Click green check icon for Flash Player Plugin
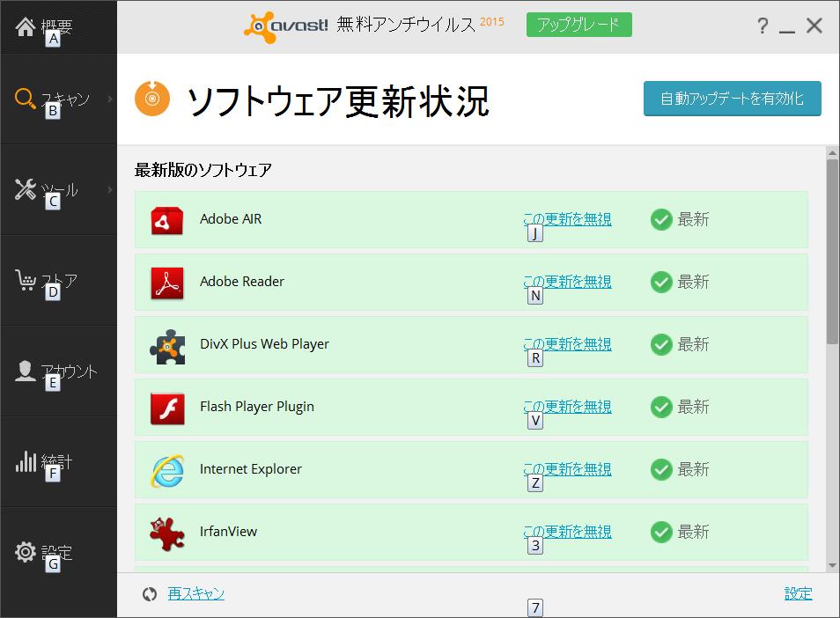Screen dimensions: 840x618 pos(661,407)
